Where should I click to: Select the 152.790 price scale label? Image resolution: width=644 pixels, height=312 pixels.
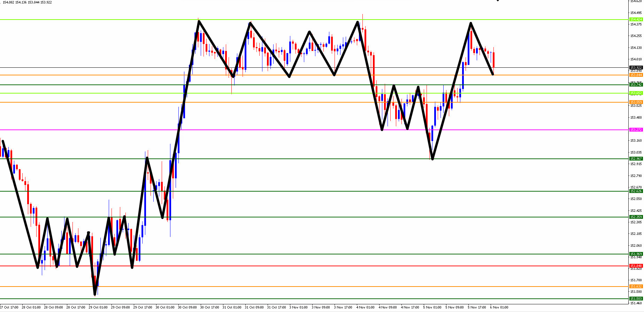pos(636,176)
